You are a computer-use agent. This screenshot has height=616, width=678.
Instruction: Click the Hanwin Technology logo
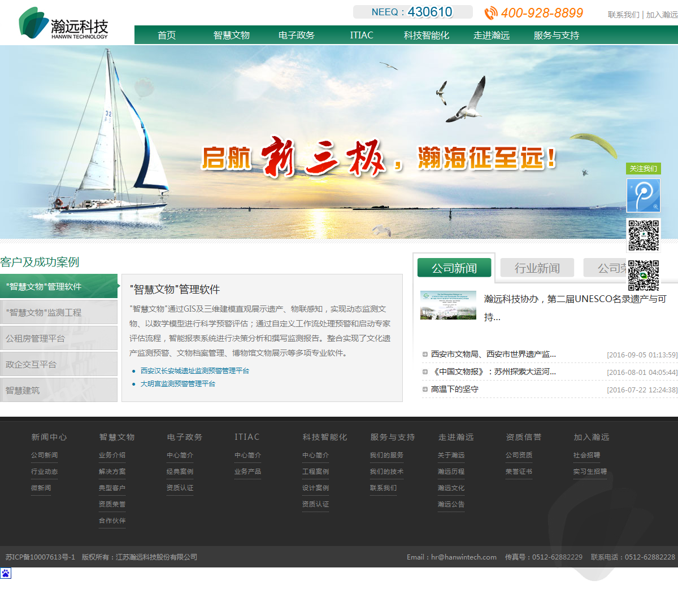[x=63, y=23]
